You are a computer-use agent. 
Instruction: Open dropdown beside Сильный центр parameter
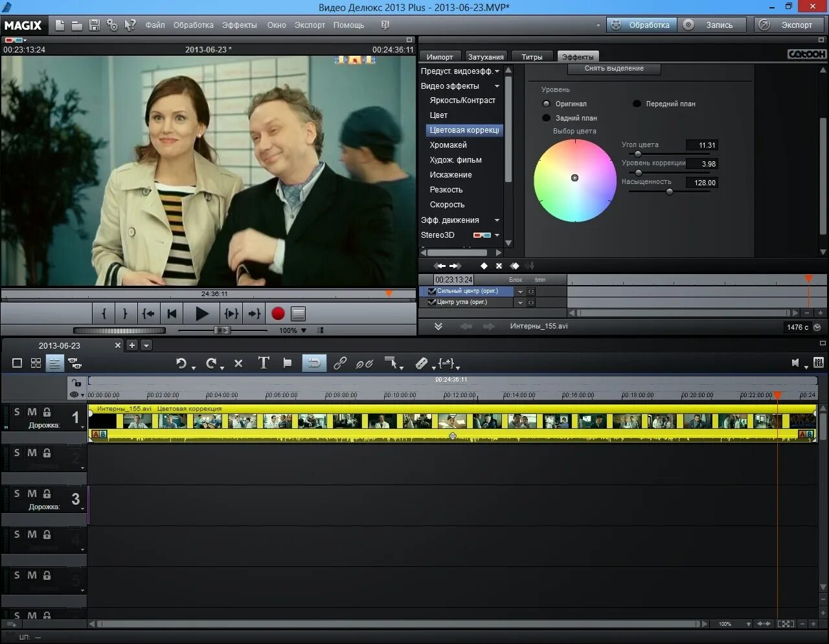520,292
